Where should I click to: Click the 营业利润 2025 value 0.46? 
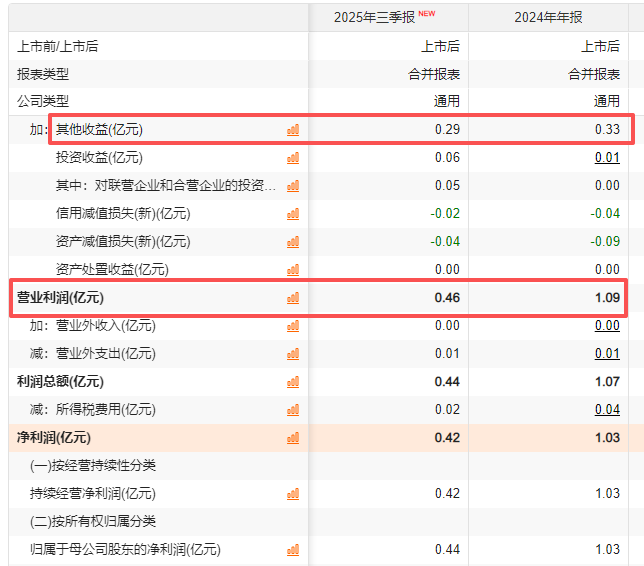[x=447, y=297]
